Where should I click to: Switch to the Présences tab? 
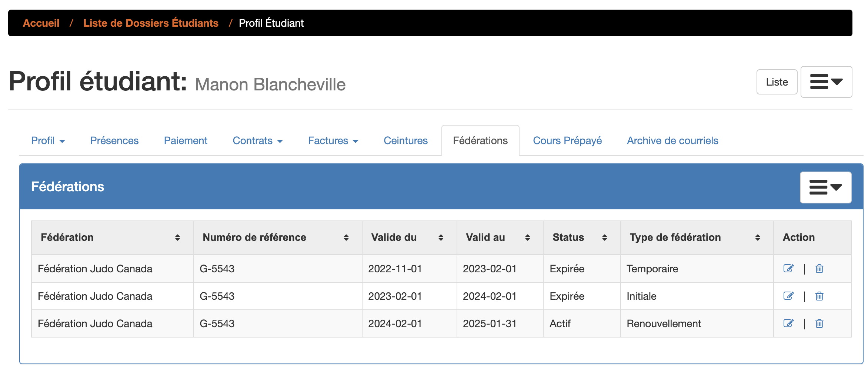[114, 140]
